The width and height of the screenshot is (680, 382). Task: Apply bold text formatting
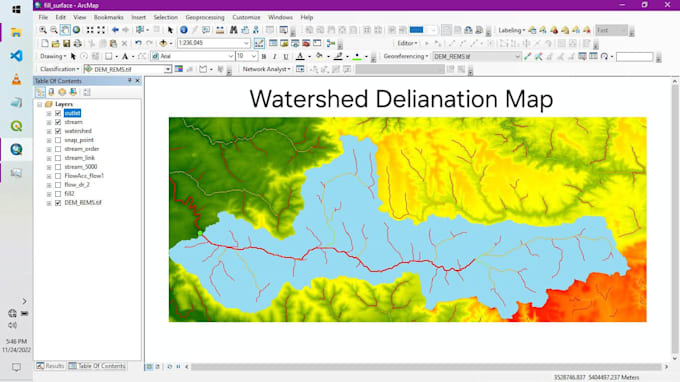tap(264, 56)
